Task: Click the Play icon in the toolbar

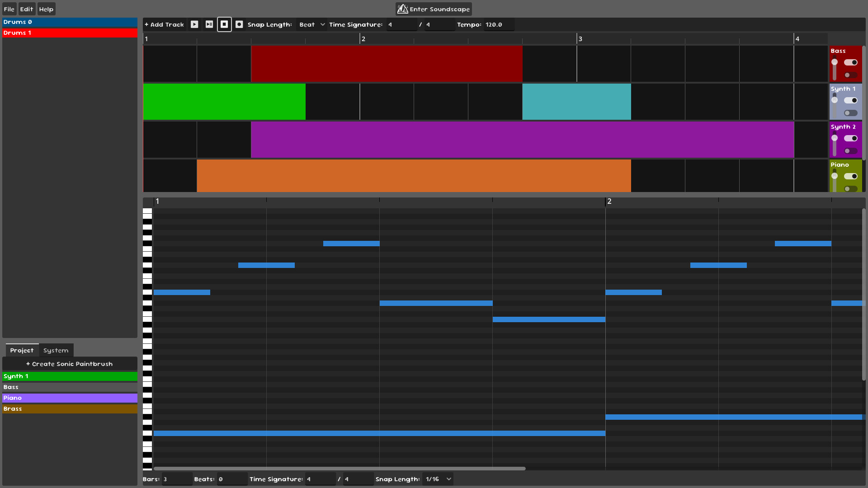Action: click(194, 24)
